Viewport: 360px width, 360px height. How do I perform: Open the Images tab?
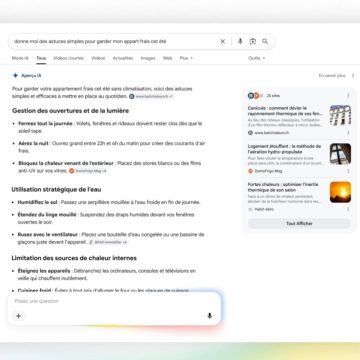[x=148, y=58]
